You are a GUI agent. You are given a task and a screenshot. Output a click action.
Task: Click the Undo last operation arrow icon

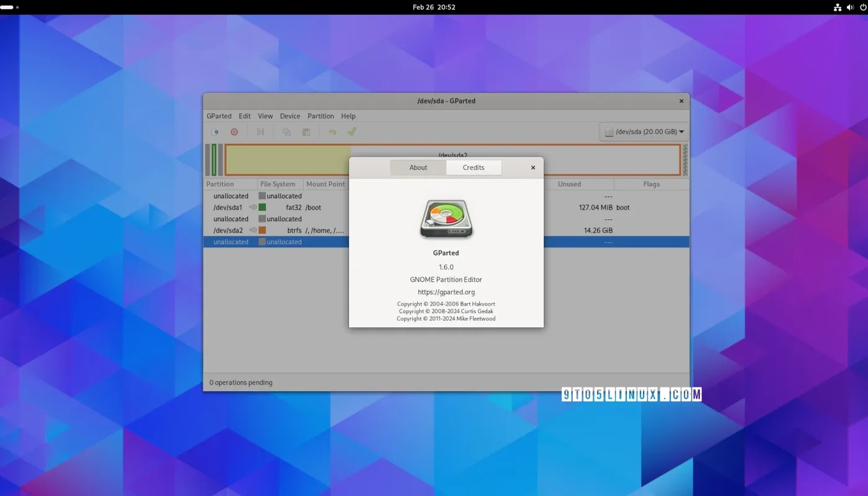pyautogui.click(x=332, y=132)
